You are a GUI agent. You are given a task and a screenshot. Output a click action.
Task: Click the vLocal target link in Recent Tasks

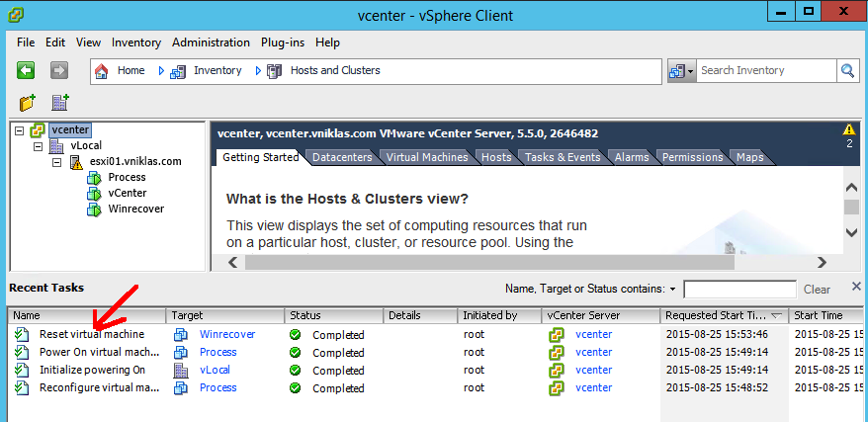coord(215,370)
